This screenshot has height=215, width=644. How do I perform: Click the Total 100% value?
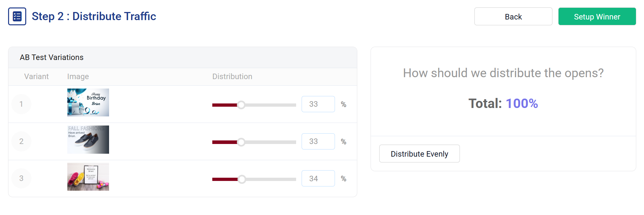coord(522,104)
